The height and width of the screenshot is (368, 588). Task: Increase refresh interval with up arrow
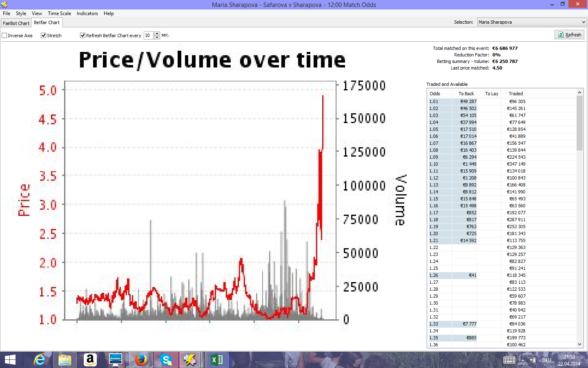(x=157, y=34)
